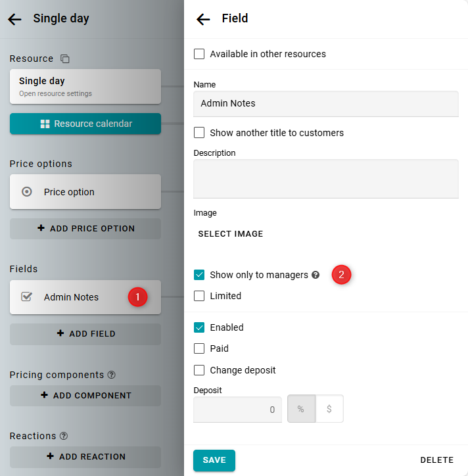468x476 pixels.
Task: Click help icon beside Show only to managers
Action: tap(316, 275)
